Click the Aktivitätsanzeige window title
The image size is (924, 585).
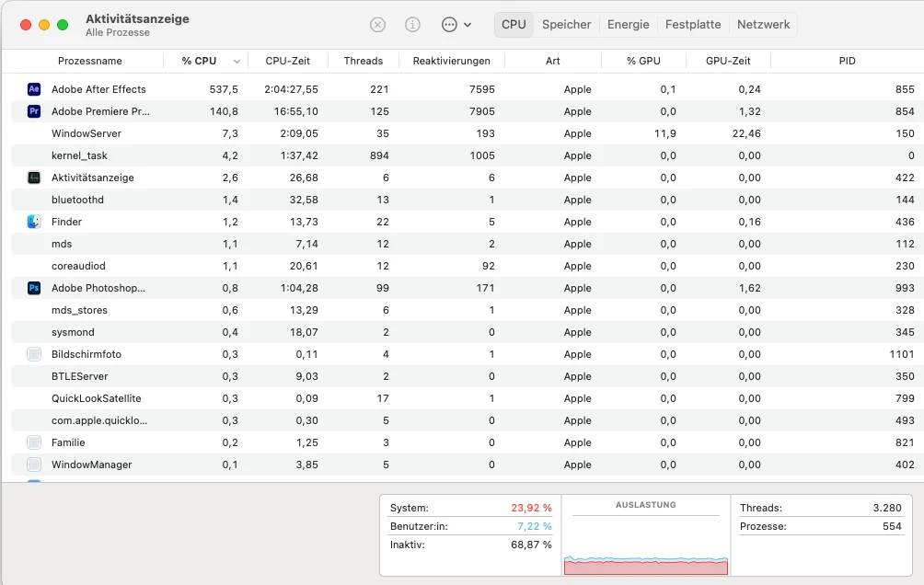(137, 18)
